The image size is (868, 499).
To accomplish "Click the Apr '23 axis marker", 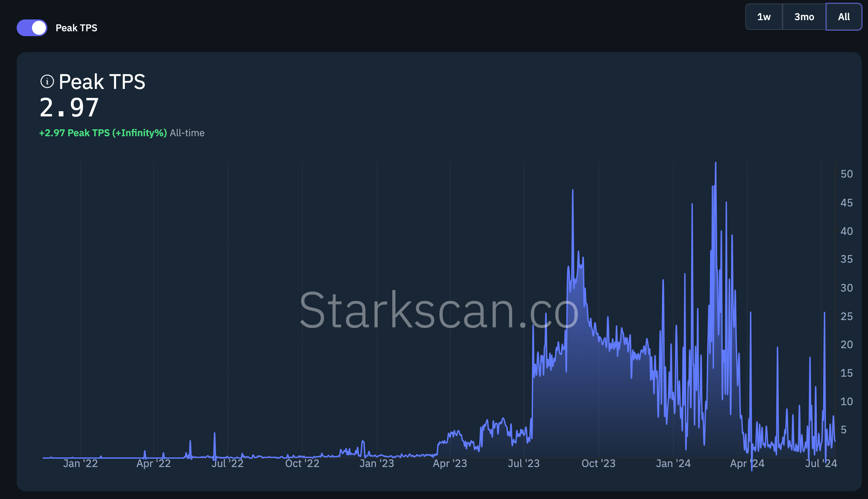I will [450, 464].
